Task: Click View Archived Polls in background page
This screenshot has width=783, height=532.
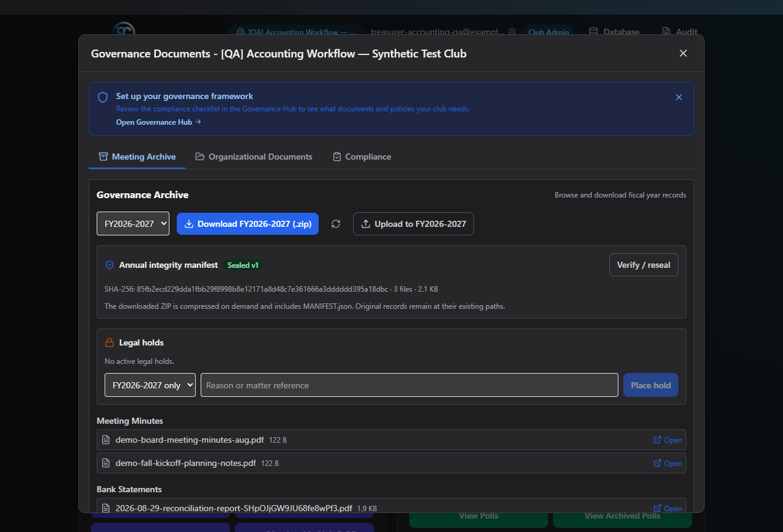Action: point(622,516)
